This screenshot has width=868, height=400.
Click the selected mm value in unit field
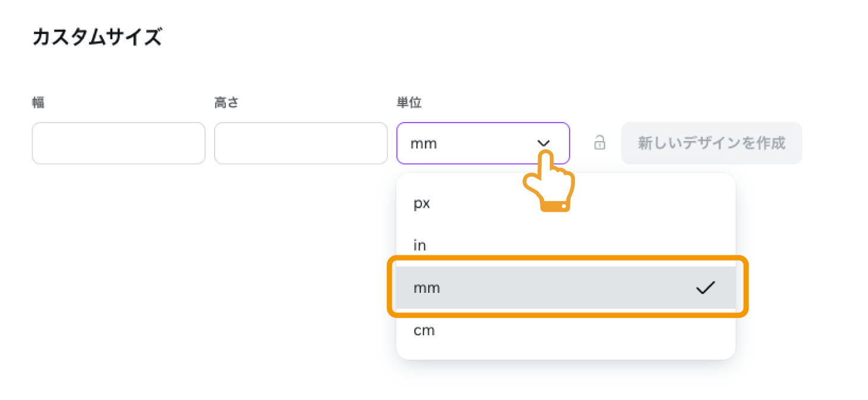coord(424,143)
